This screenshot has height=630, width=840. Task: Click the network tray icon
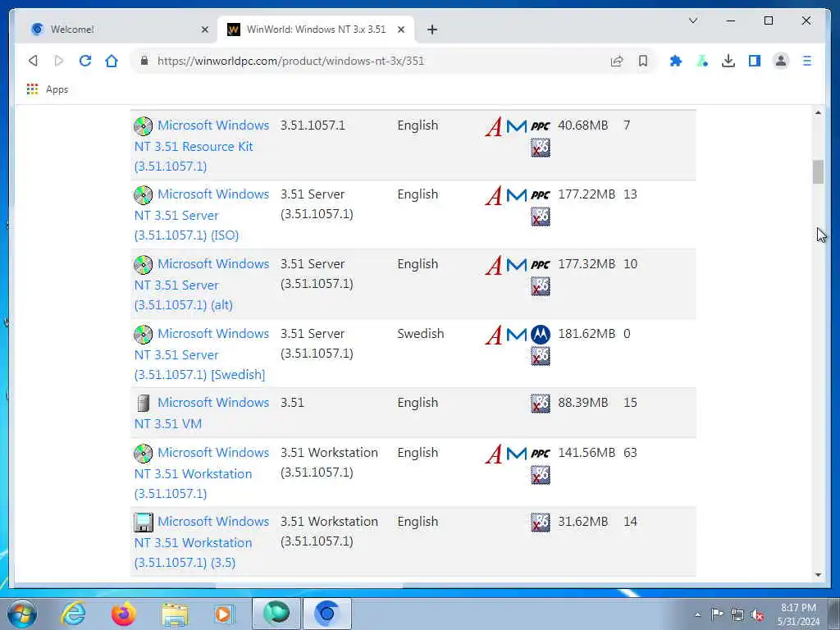[737, 614]
